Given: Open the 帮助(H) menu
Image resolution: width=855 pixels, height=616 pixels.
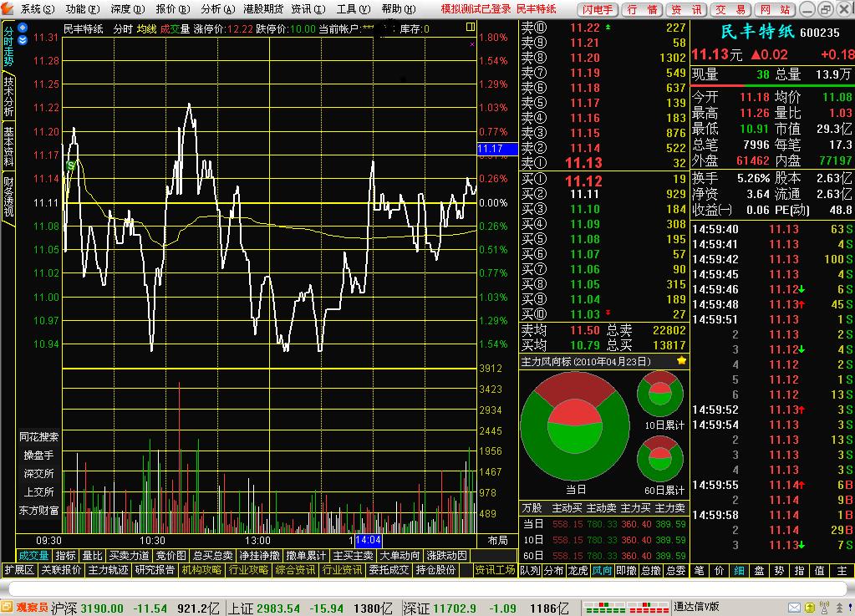Looking at the screenshot, I should [x=399, y=8].
